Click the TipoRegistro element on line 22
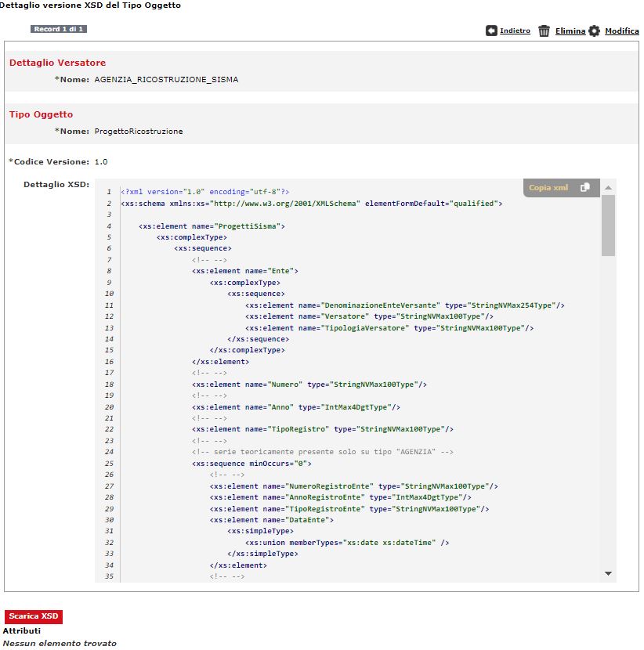The image size is (644, 650). click(x=322, y=429)
